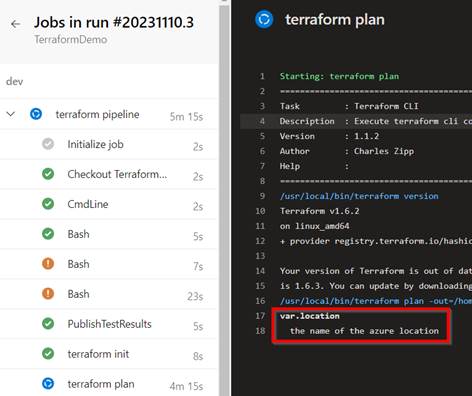The height and width of the screenshot is (396, 472).
Task: Open the Initialize job step
Action: pyautogui.click(x=108, y=144)
